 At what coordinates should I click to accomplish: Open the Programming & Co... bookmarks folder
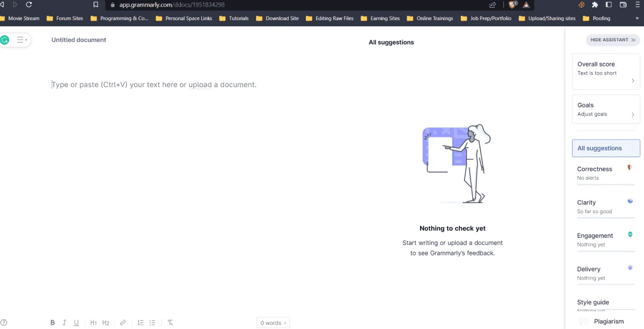[x=120, y=18]
